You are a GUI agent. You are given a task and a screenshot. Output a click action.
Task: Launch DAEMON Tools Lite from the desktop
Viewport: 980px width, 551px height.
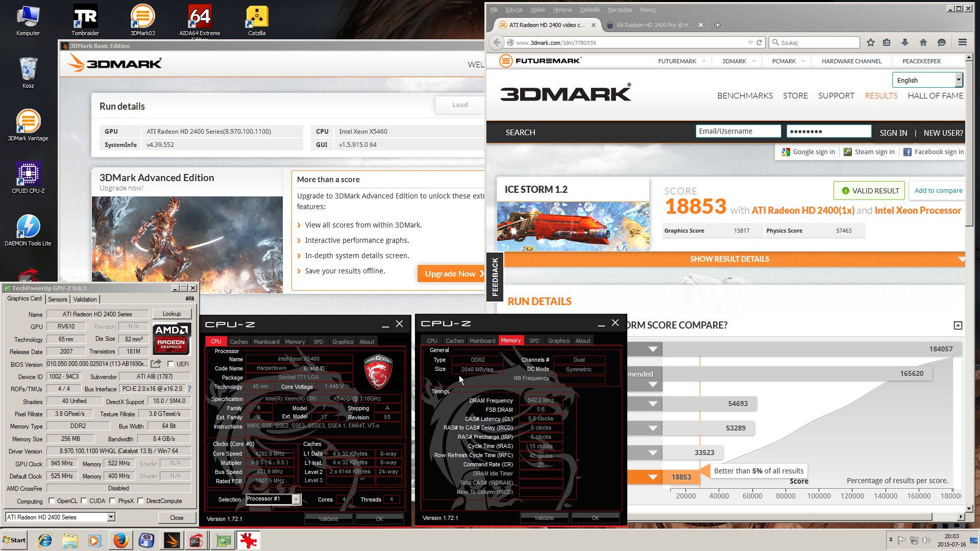coord(28,231)
